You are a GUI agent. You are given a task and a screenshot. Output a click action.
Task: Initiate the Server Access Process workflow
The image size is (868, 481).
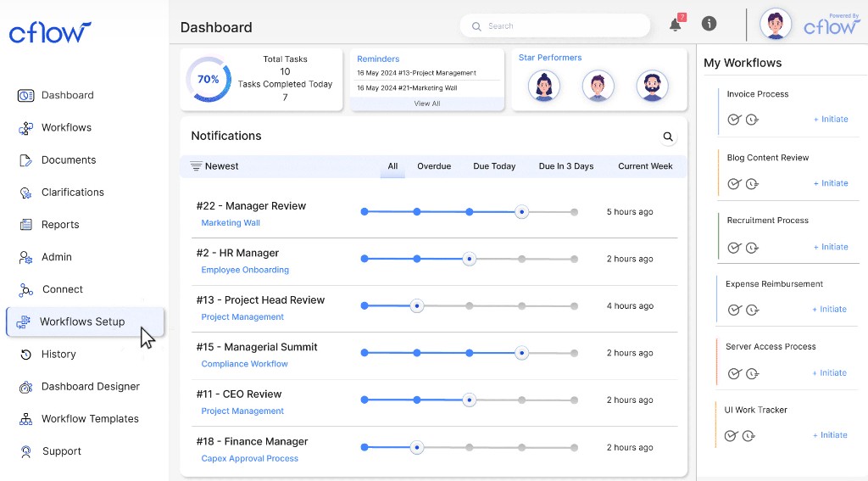coord(829,373)
